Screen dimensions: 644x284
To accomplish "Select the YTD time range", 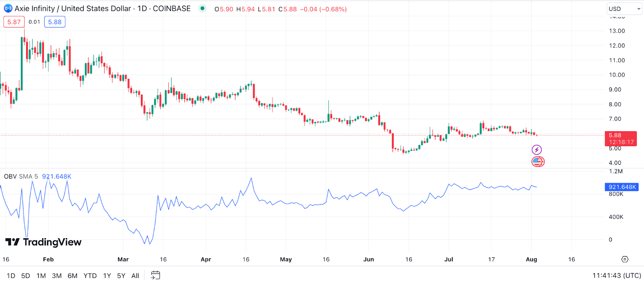I will 90,276.
